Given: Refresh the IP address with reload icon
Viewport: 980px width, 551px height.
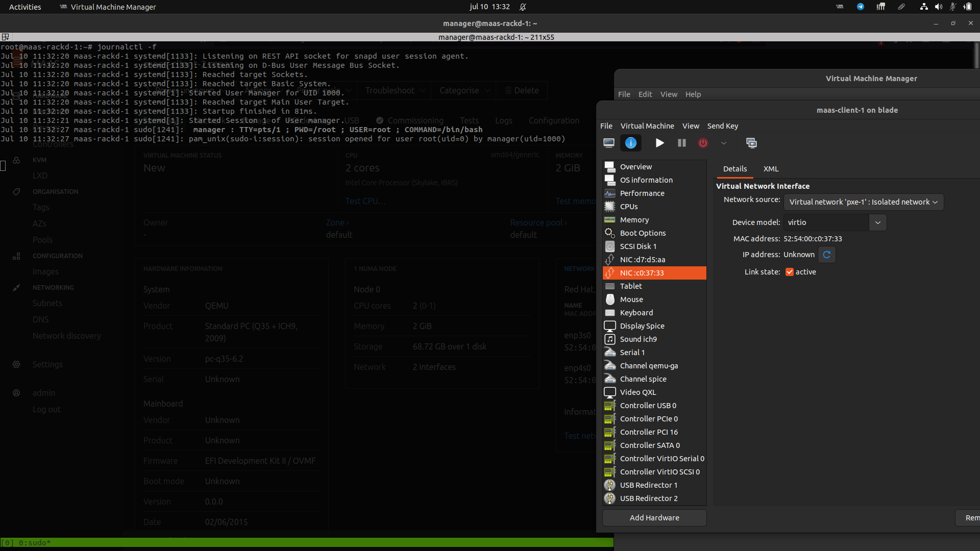Looking at the screenshot, I should click(826, 255).
